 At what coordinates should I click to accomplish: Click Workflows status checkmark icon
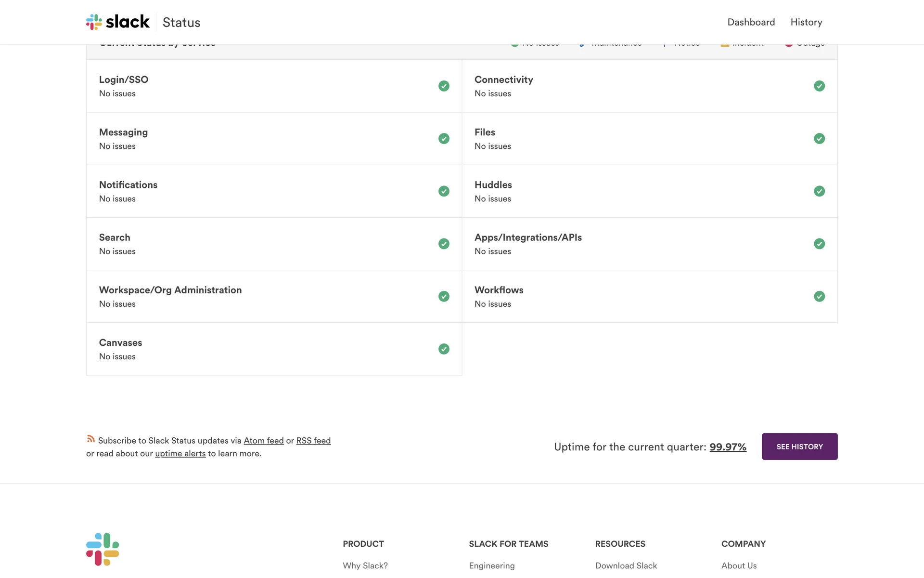pos(819,297)
